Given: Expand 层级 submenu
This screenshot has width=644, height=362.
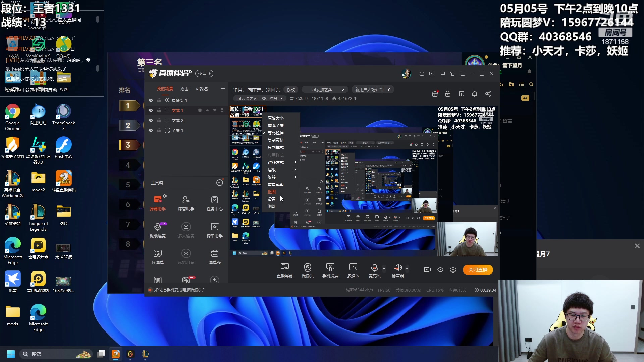Looking at the screenshot, I should pyautogui.click(x=281, y=170).
